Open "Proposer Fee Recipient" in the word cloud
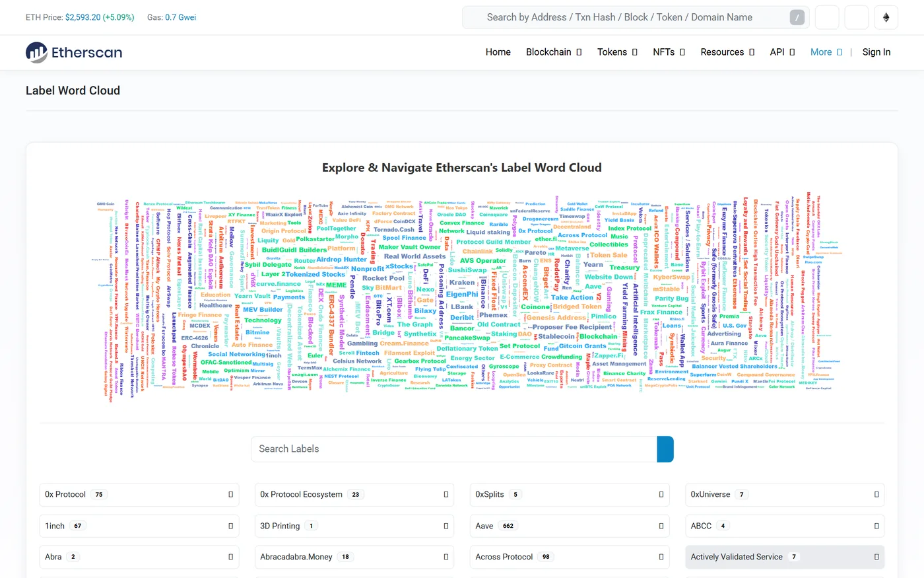The image size is (924, 578). (x=572, y=327)
